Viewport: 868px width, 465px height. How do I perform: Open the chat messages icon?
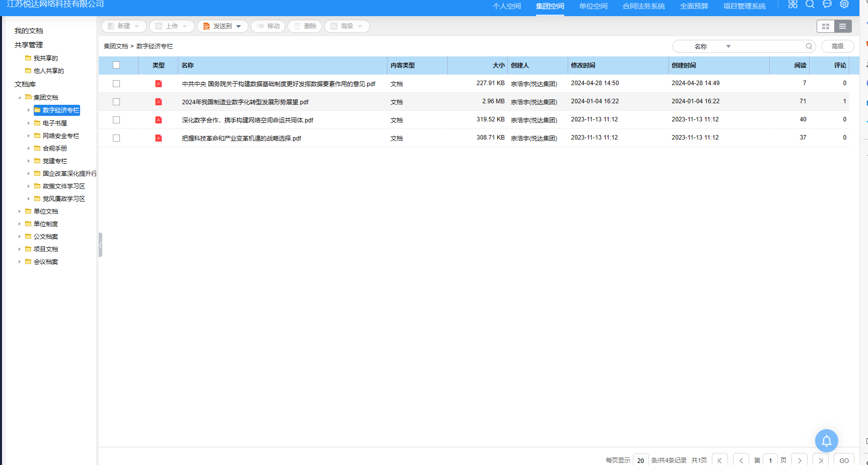827,5
